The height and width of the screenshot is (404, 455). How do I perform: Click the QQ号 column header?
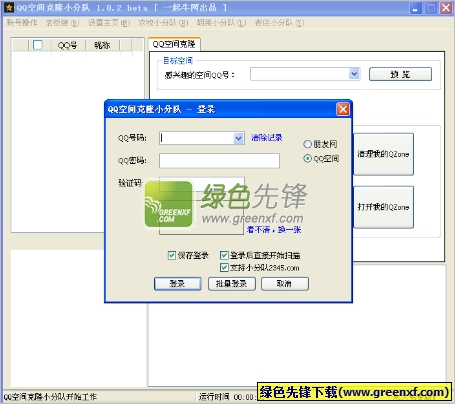pos(67,45)
